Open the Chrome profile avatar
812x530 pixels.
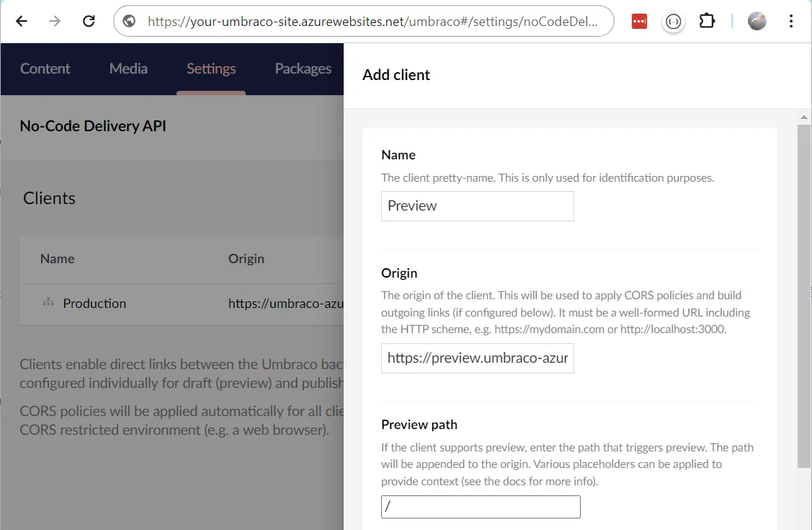click(x=757, y=21)
